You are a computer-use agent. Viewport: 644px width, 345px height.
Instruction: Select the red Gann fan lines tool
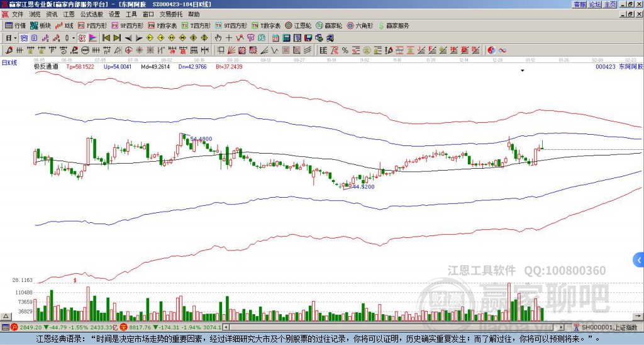coord(231,50)
